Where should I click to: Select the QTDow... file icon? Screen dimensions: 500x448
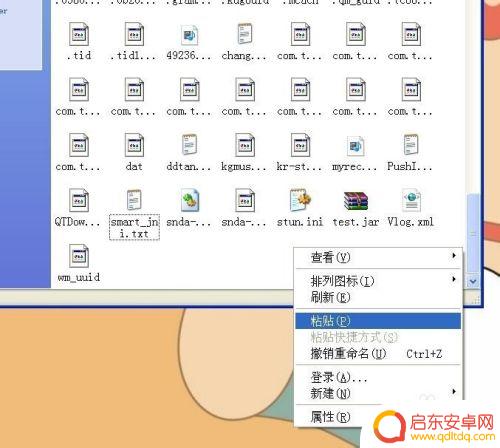(79, 200)
